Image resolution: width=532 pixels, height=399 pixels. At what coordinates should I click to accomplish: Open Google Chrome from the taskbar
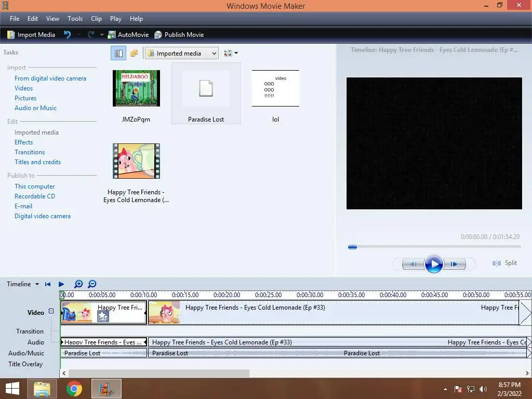click(x=74, y=389)
